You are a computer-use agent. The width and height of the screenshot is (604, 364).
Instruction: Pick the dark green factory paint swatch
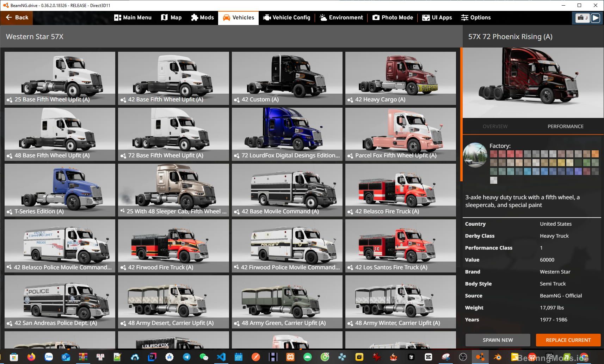[x=578, y=163]
